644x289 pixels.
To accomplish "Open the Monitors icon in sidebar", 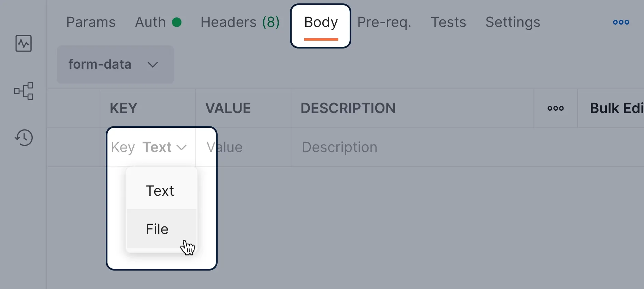I will point(24,43).
